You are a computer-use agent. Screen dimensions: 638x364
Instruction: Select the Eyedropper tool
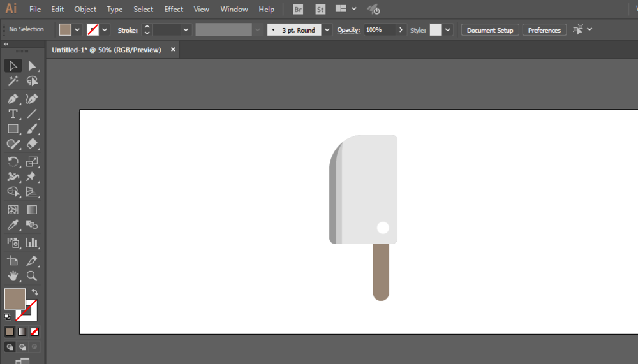pyautogui.click(x=13, y=225)
